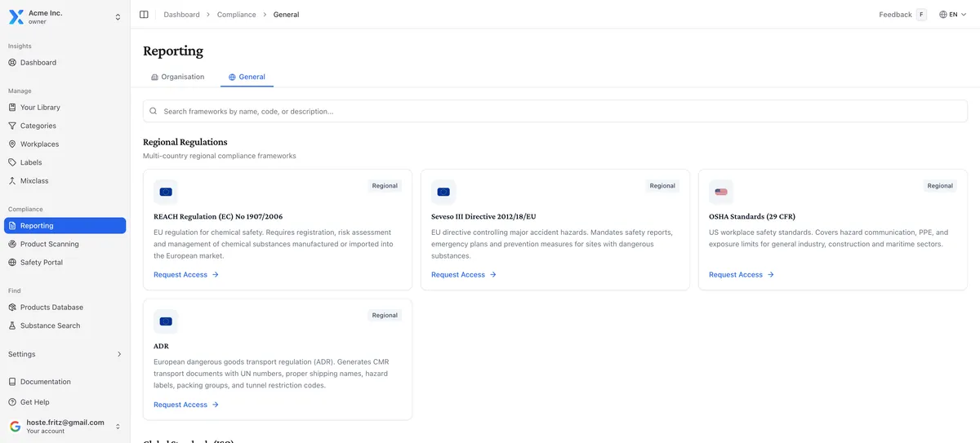
Task: Click the Safety Portal globe icon
Action: click(x=12, y=263)
